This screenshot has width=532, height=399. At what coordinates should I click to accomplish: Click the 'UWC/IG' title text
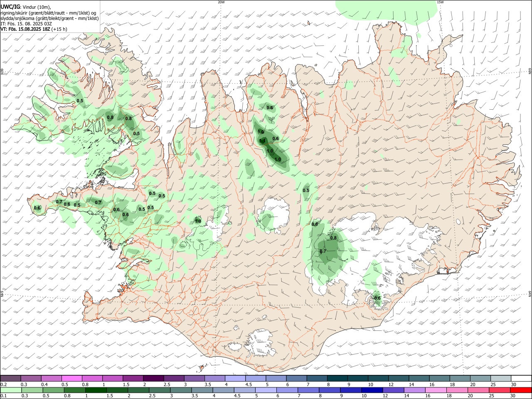pyautogui.click(x=10, y=7)
